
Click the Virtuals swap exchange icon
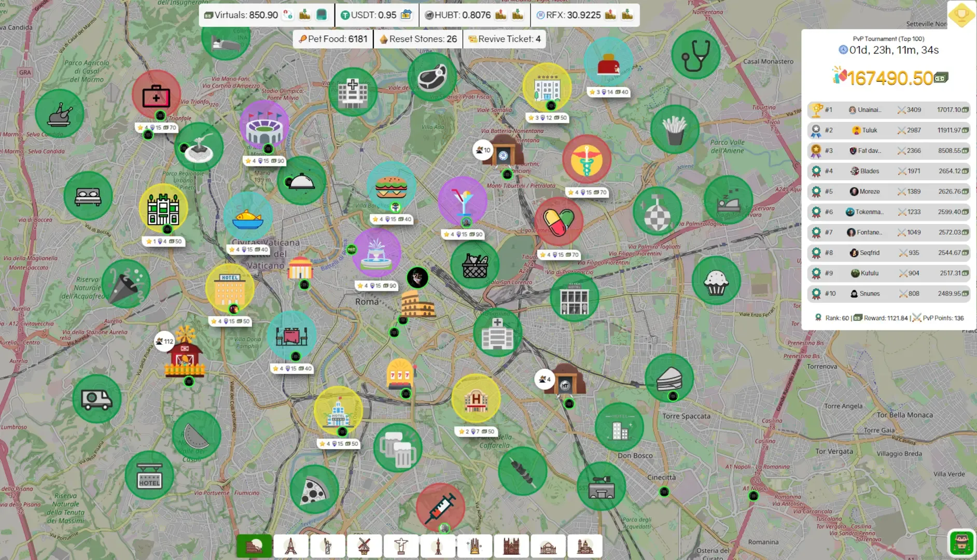(x=288, y=15)
